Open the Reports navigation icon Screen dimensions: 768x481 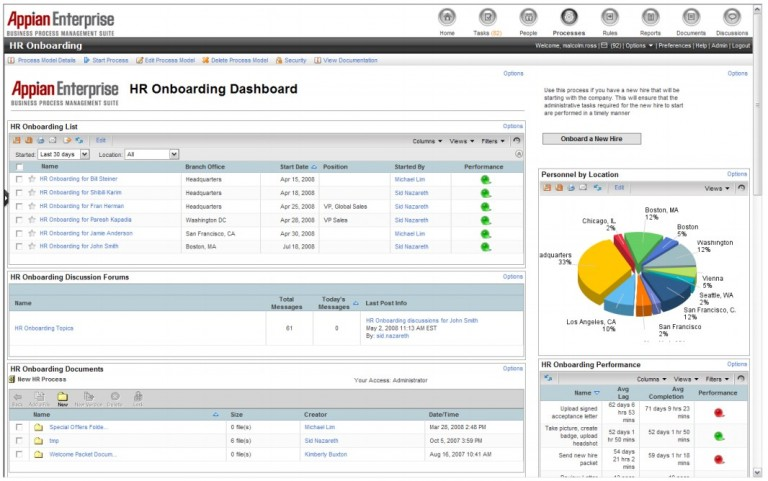pos(650,17)
